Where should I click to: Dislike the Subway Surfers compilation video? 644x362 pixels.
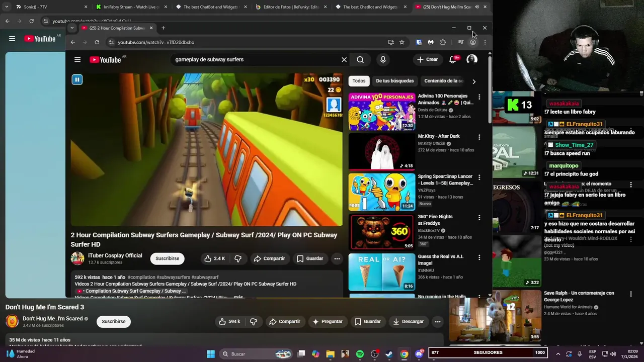pos(238,258)
